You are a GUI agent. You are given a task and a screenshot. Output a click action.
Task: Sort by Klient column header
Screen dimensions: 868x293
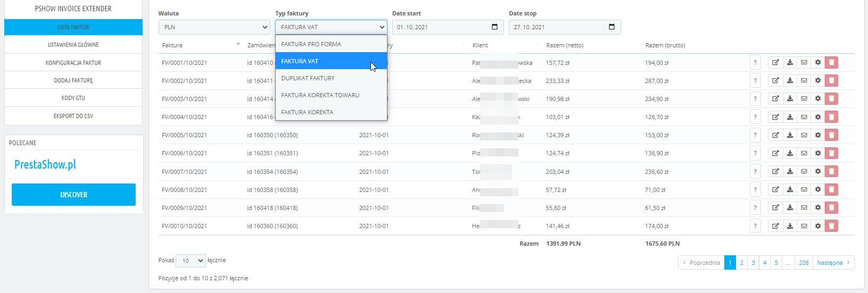coord(480,45)
